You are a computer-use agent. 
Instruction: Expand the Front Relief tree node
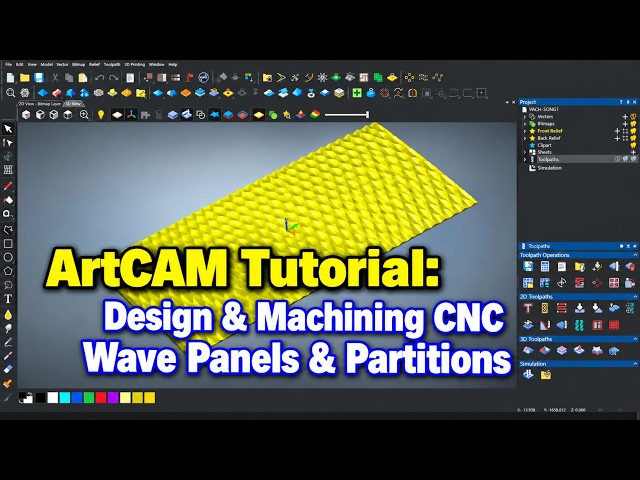[x=525, y=131]
